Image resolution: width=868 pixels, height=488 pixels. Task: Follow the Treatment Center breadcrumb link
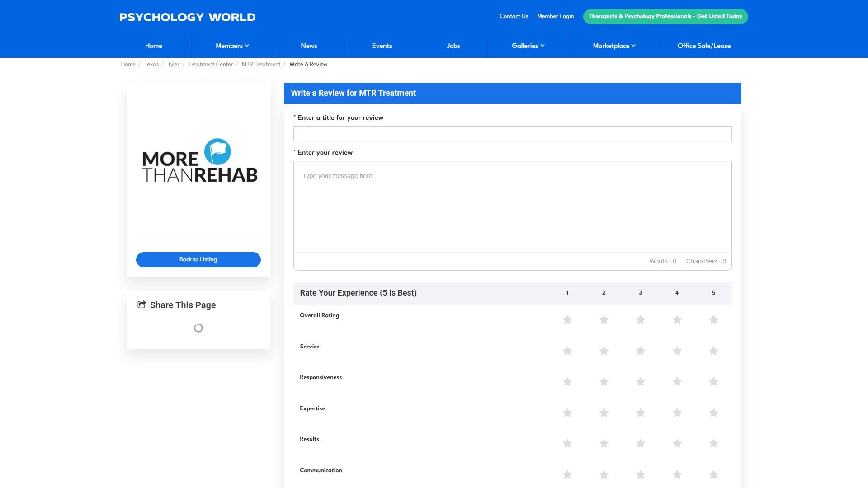pos(211,64)
